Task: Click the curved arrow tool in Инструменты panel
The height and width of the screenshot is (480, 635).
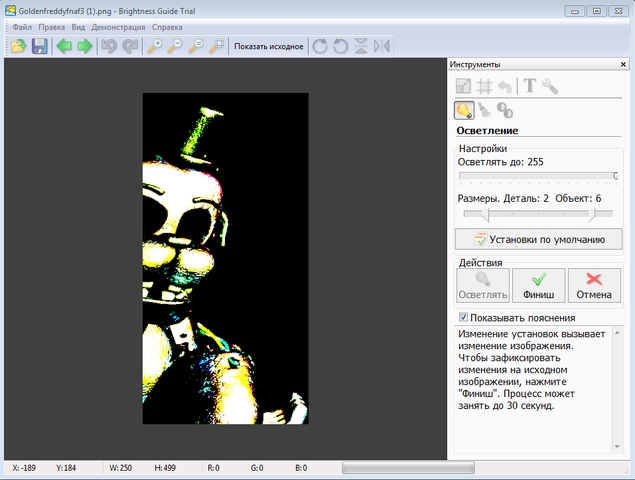Action: pos(505,86)
